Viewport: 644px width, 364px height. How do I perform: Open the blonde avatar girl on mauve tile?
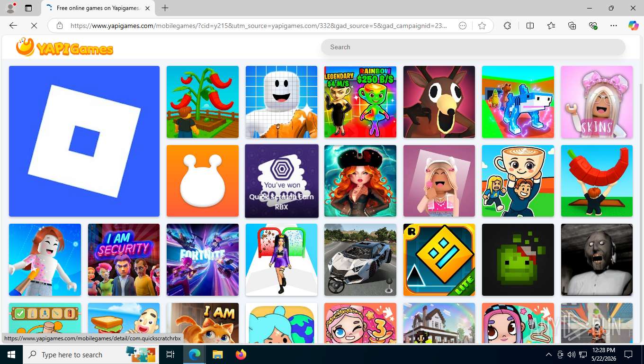pos(439,181)
